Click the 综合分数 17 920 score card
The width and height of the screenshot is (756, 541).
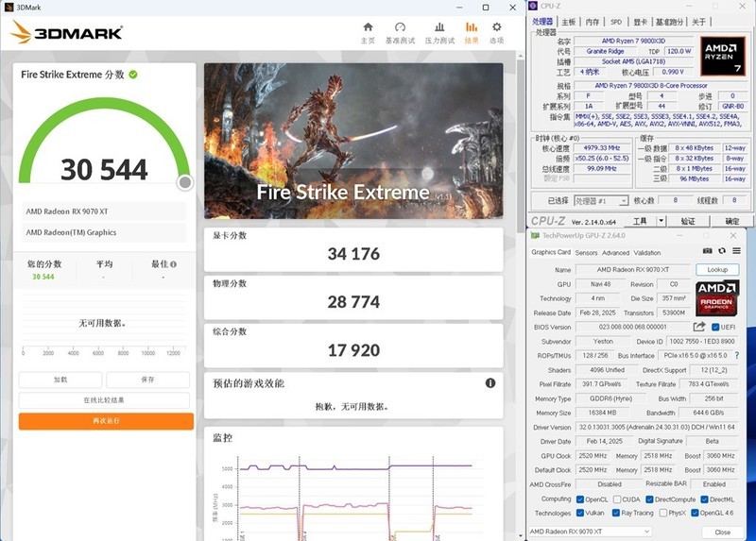[x=353, y=346]
